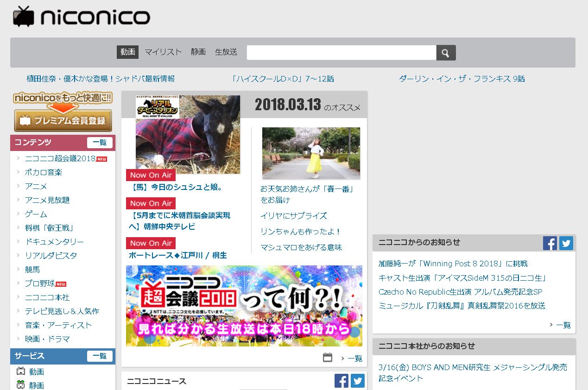Open 3/16(金) BOYS AND MEN研究生 event link

coord(473,372)
